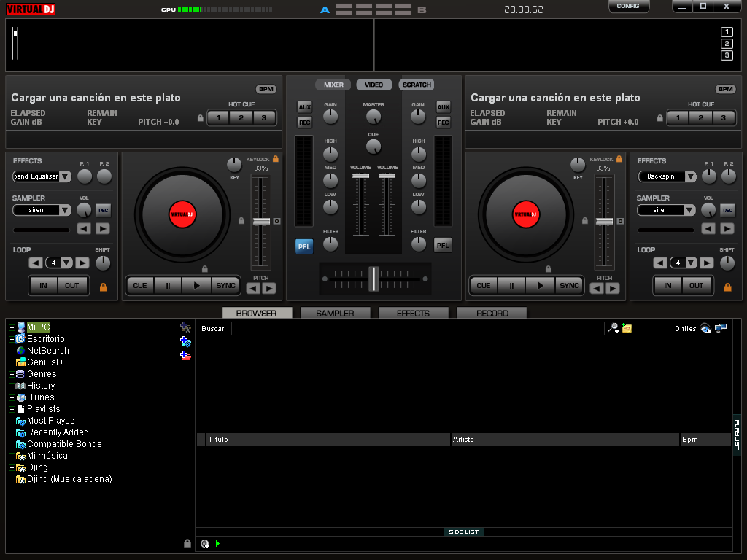Select the MIXER panel tab
The width and height of the screenshot is (747, 560).
click(x=333, y=85)
